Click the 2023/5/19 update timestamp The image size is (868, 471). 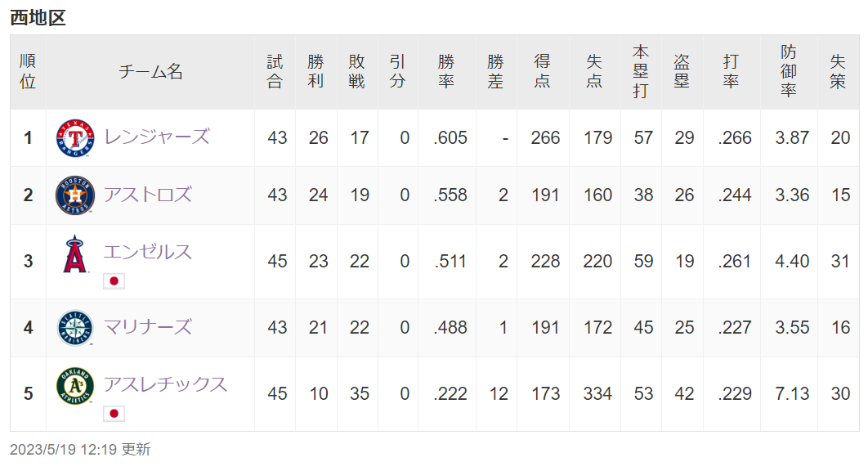(80, 450)
